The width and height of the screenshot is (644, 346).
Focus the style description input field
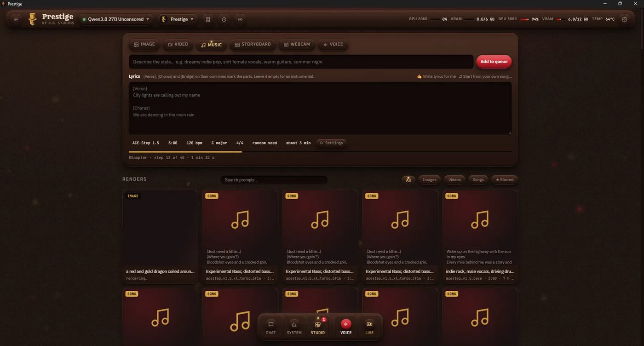click(x=301, y=62)
